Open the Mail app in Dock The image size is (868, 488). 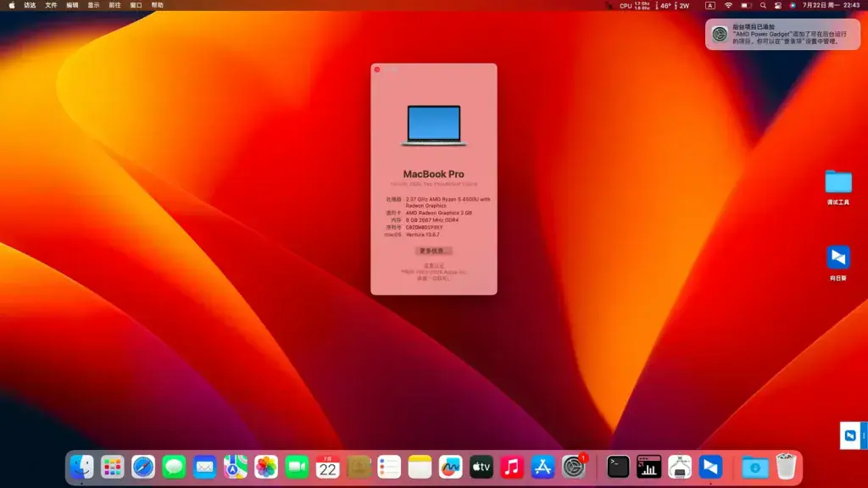pos(205,468)
